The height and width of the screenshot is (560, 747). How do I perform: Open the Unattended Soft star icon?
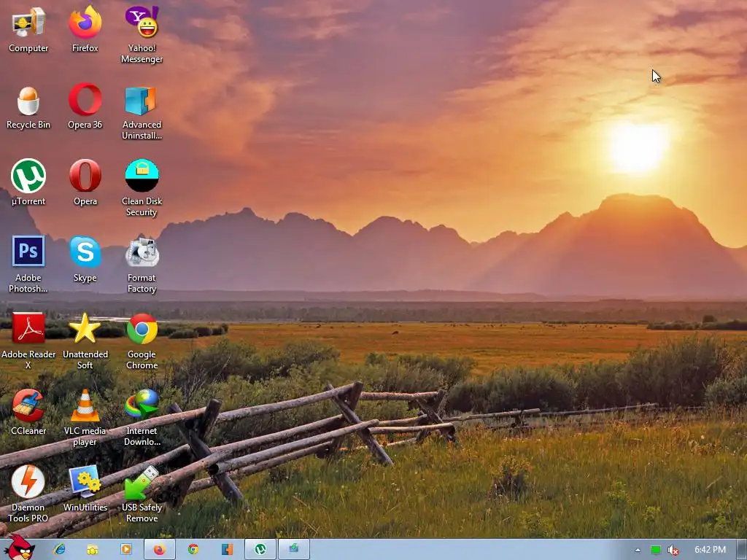click(x=85, y=341)
